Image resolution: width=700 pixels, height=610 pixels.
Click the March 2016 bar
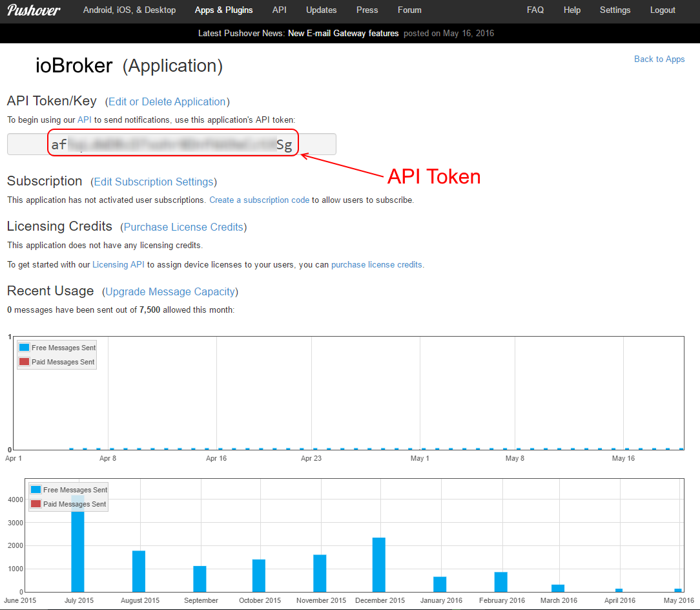558,589
